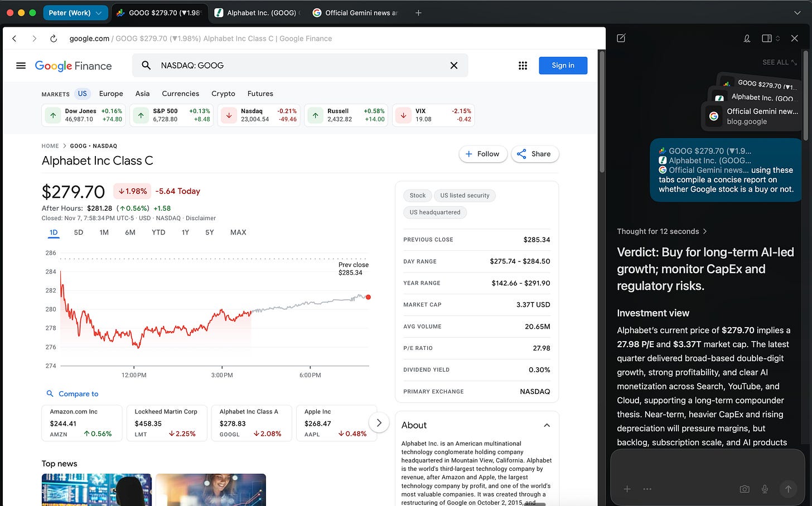Open the Google Finance hamburger menu
Screen dimensions: 812x506
21,65
